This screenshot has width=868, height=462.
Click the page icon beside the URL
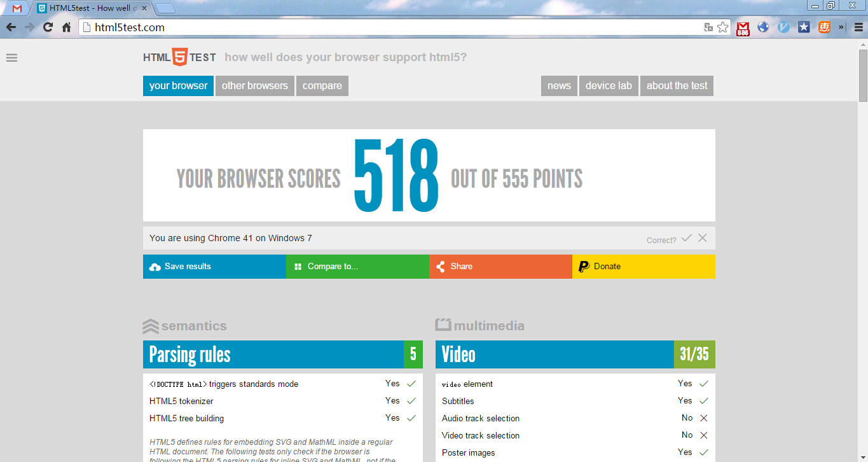(87, 27)
